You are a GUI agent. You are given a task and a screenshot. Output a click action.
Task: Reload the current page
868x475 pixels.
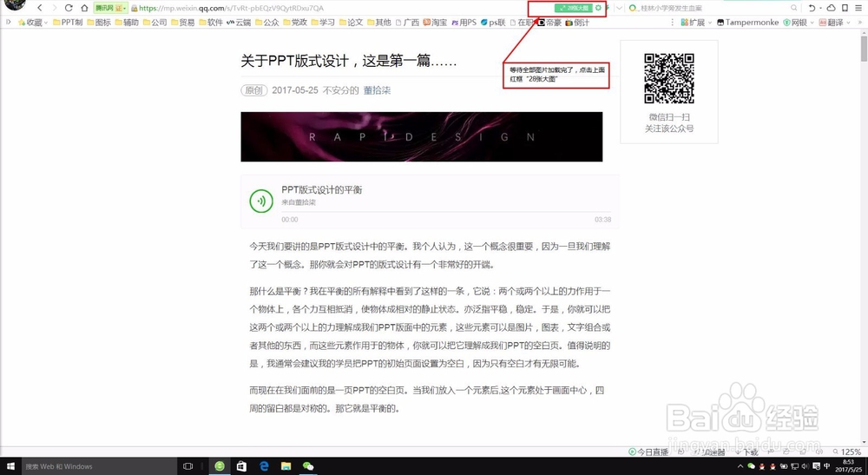point(69,8)
